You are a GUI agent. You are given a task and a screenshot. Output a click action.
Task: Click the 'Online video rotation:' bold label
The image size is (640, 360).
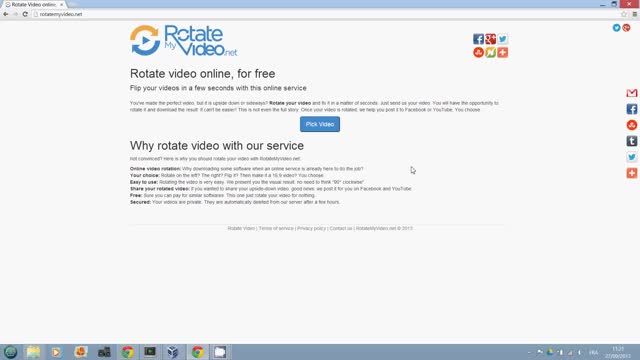tap(155, 169)
